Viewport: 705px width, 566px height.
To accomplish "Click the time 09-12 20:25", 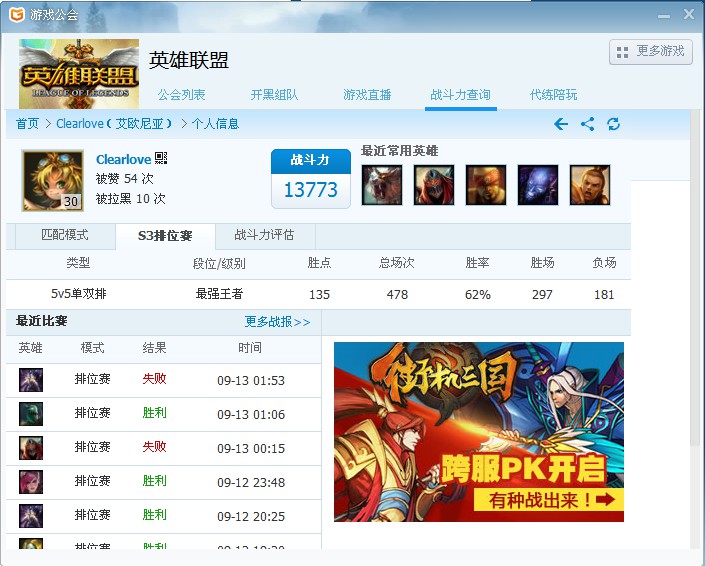I will click(x=251, y=517).
